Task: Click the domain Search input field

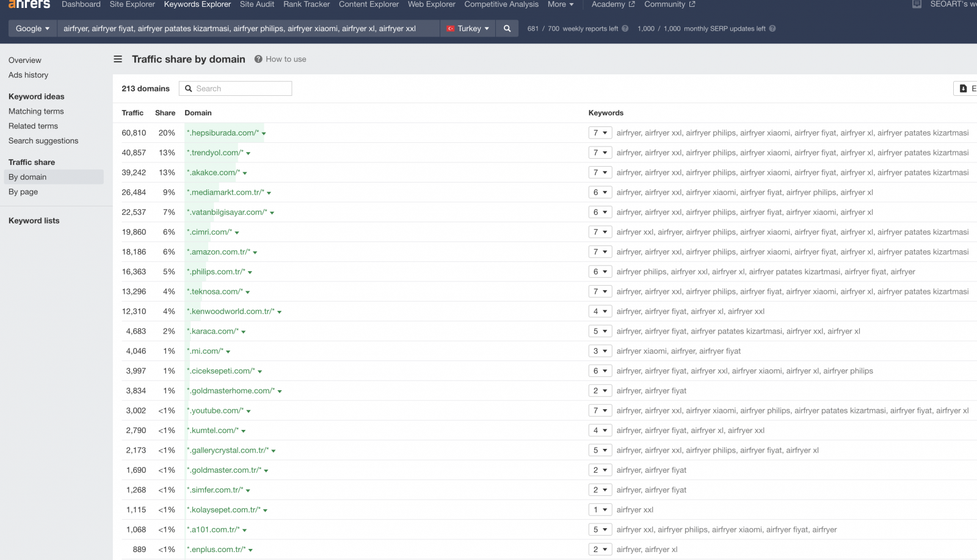Action: tap(235, 89)
